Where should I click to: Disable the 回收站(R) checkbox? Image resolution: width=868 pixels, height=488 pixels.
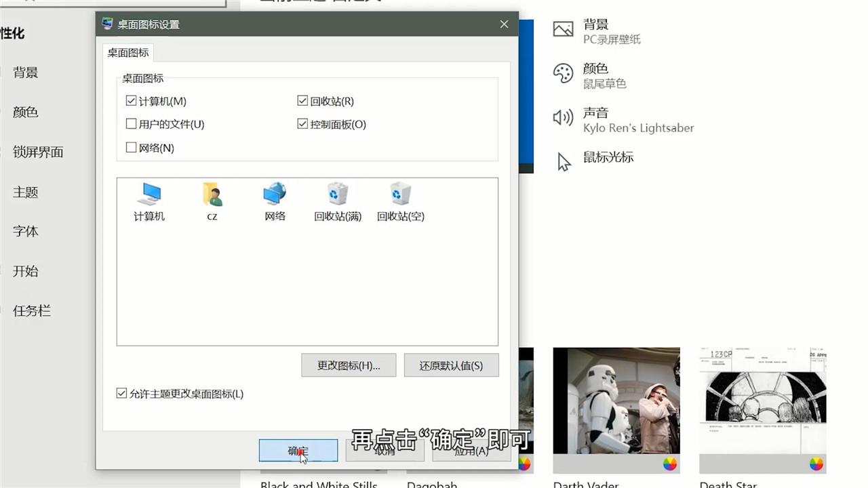pos(302,100)
